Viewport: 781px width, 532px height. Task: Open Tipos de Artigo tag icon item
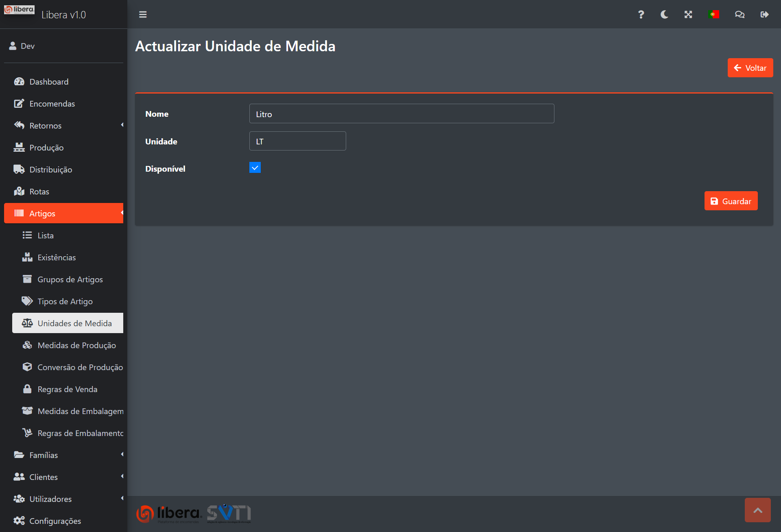point(65,301)
